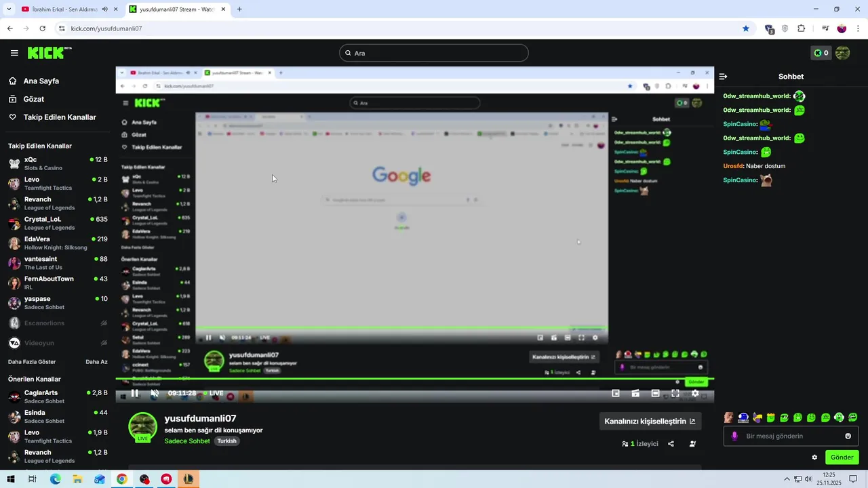Open Takip Edilen Kanallar from sidebar menu
Image resolution: width=868 pixels, height=488 pixels.
pyautogui.click(x=60, y=117)
